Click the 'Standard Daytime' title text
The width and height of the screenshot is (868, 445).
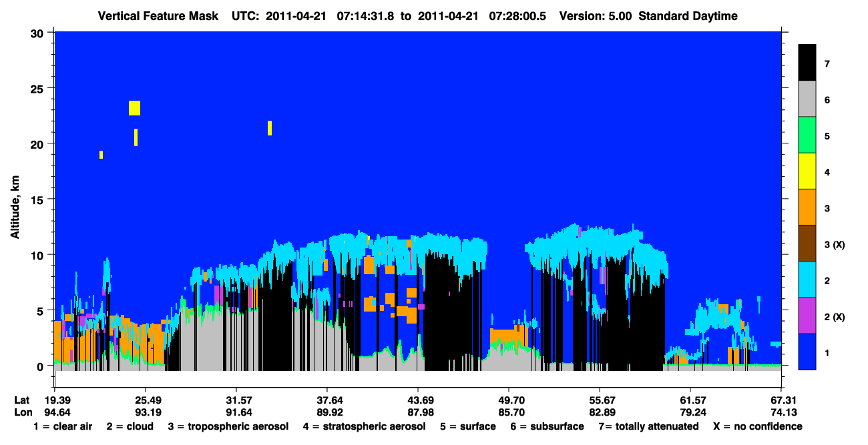688,15
